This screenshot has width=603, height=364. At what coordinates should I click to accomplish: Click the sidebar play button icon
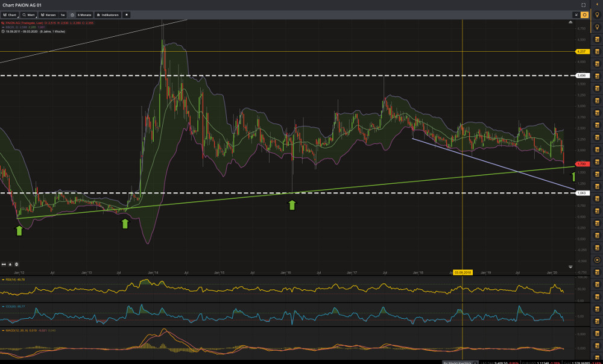(597, 260)
